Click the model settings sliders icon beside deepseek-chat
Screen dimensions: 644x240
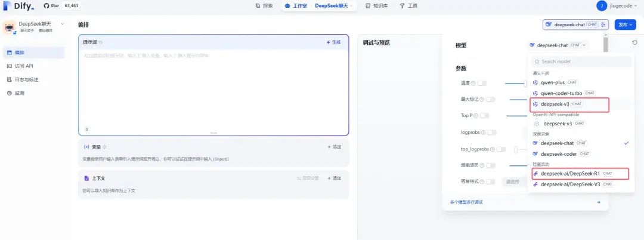pos(604,24)
